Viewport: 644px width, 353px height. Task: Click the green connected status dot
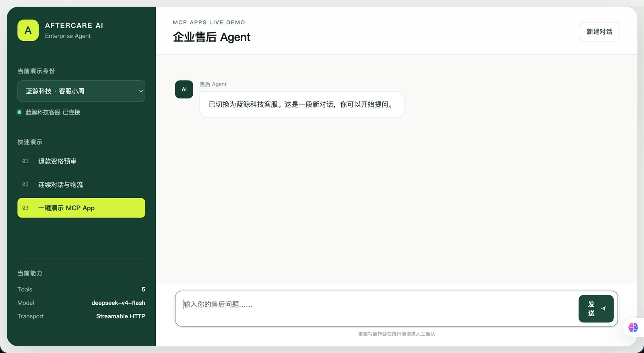[19, 112]
